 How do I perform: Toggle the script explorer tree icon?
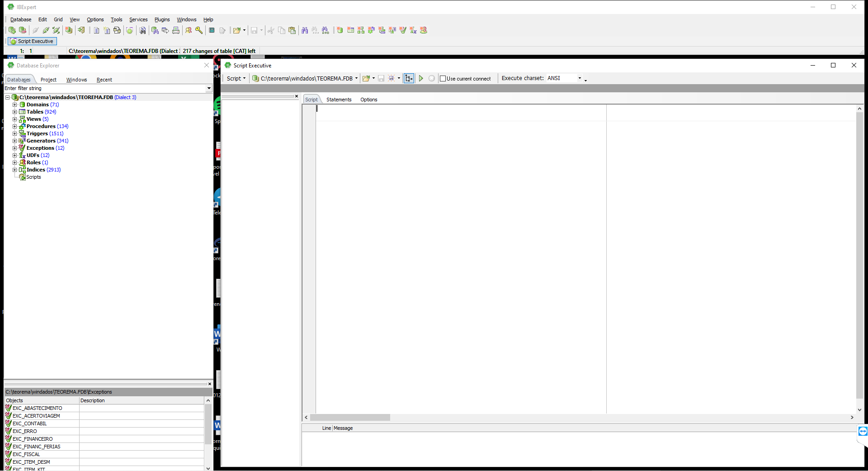(x=409, y=78)
